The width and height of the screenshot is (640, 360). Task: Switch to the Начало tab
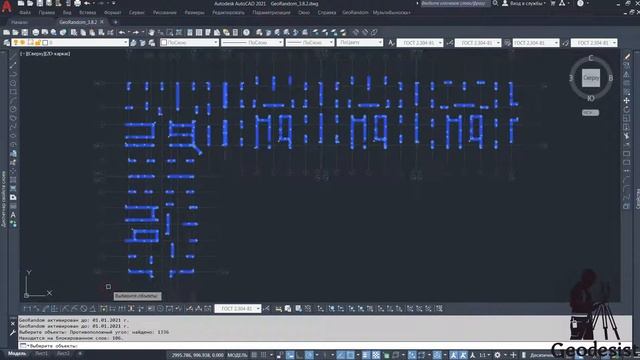(20, 22)
